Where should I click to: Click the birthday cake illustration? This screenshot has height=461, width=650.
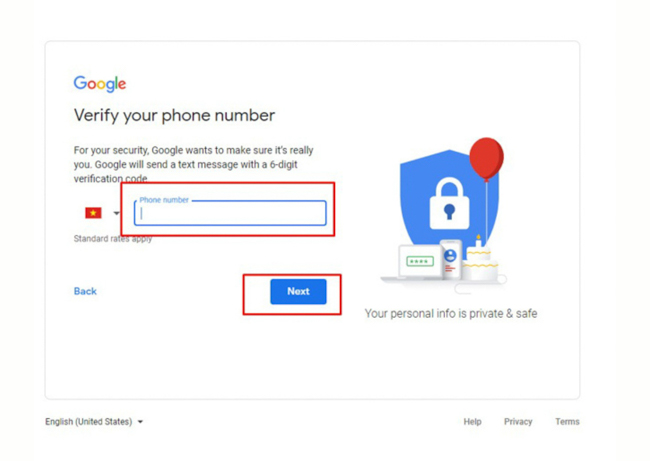(480, 259)
